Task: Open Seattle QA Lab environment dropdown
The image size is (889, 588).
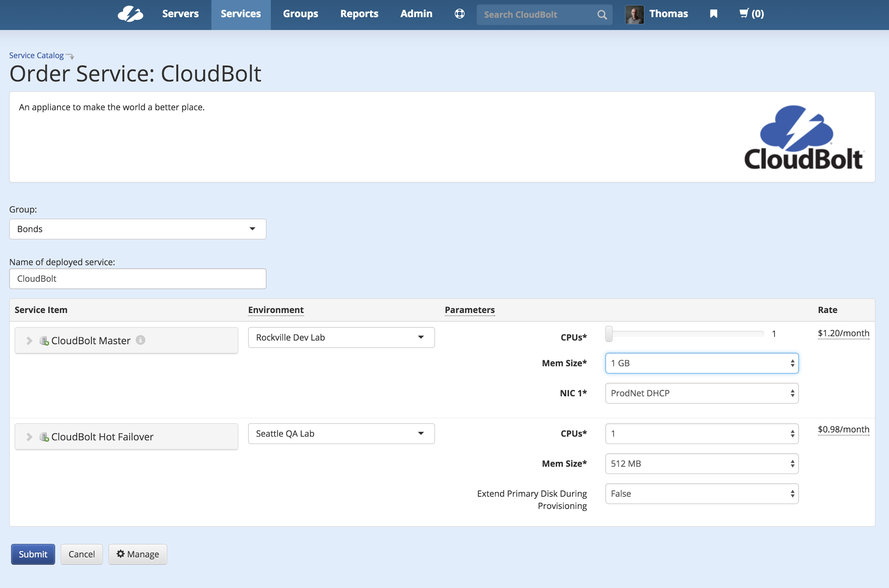Action: click(x=341, y=434)
